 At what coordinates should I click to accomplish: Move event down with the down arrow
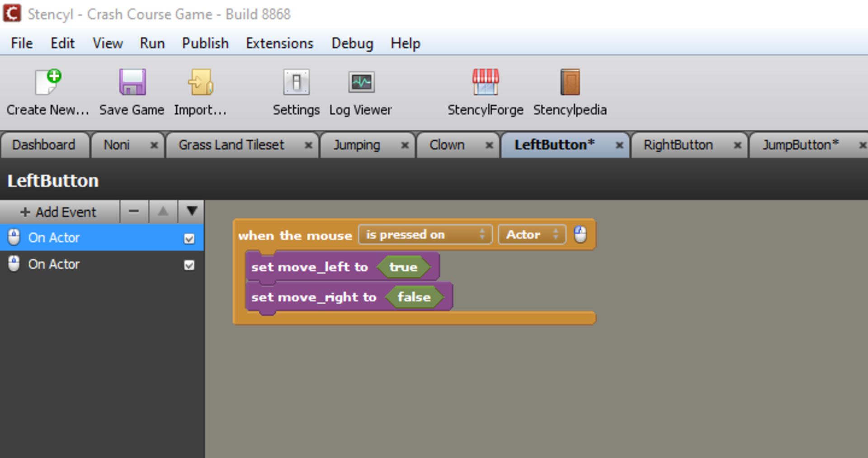(x=192, y=212)
